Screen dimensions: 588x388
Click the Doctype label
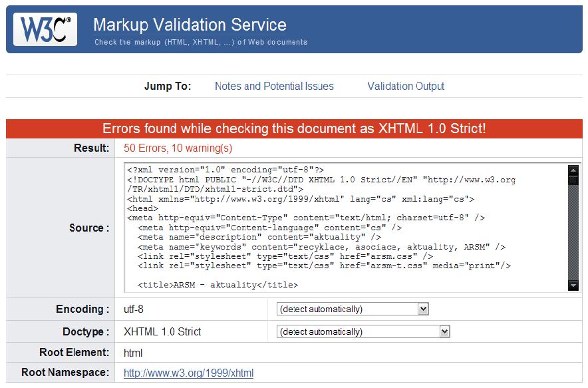click(x=86, y=331)
